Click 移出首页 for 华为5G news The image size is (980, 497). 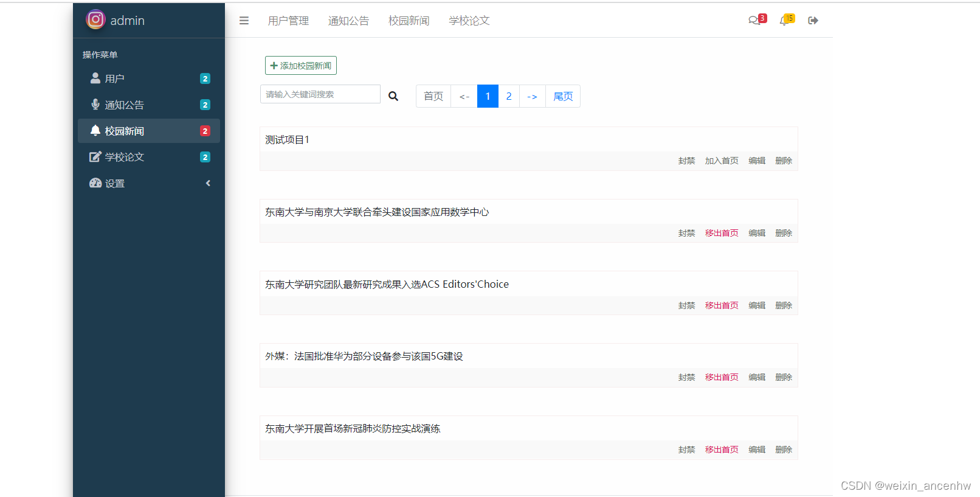722,377
